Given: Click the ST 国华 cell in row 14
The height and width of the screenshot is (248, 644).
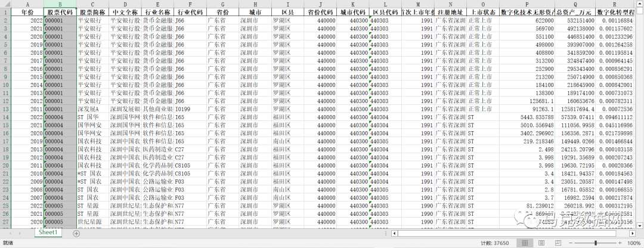Looking at the screenshot, I should coord(93,117).
